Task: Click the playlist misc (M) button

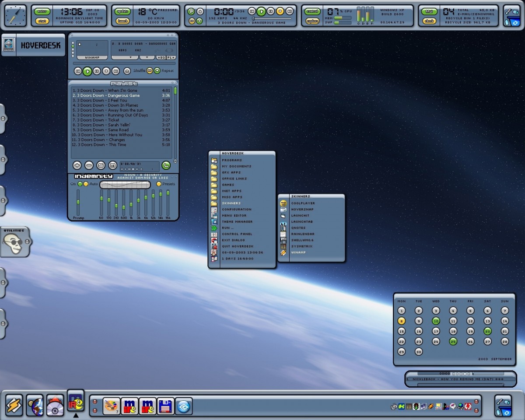Action: click(112, 165)
